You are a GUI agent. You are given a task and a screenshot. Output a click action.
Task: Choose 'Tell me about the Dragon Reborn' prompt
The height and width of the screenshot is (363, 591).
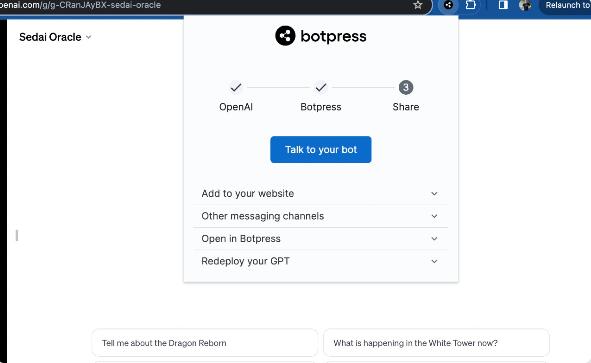pos(205,343)
